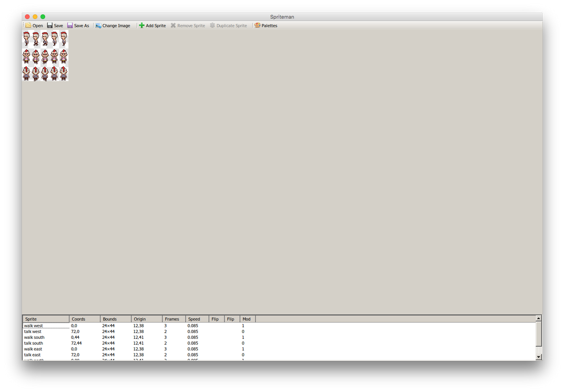564x392 pixels.
Task: Click the '72,44' coords cell
Action: click(x=76, y=343)
